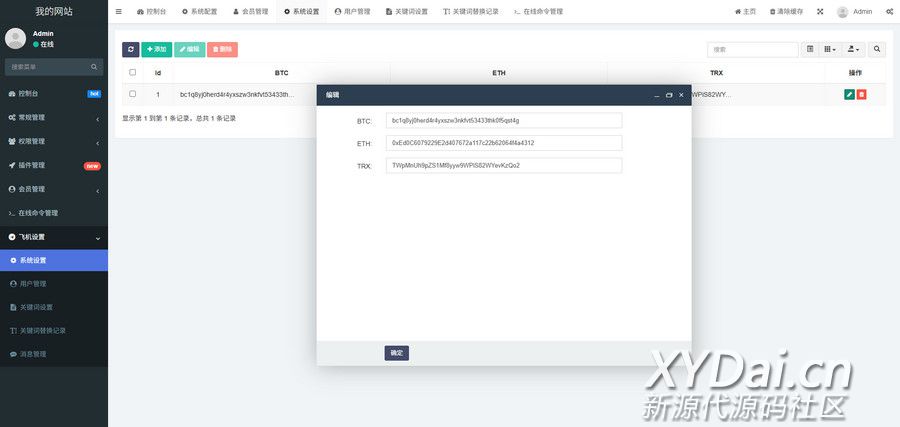900x427 pixels.
Task: Click the table search magnifier button
Action: tap(877, 49)
